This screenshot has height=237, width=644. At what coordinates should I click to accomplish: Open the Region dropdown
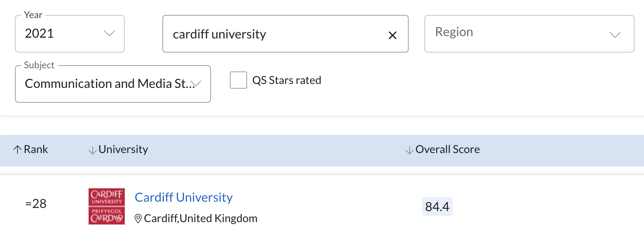pyautogui.click(x=529, y=34)
